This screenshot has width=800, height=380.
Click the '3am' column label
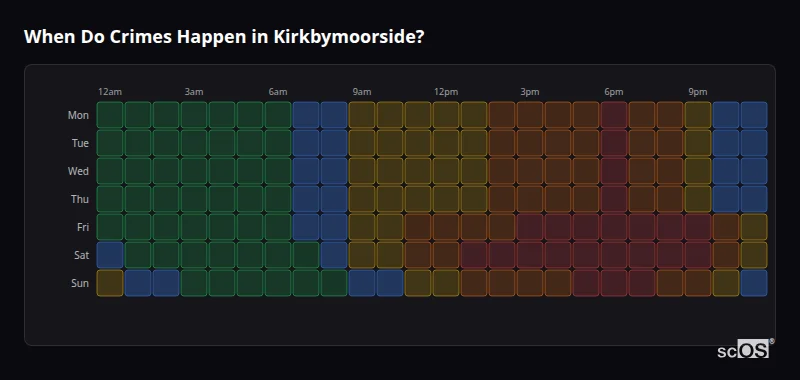pyautogui.click(x=194, y=92)
